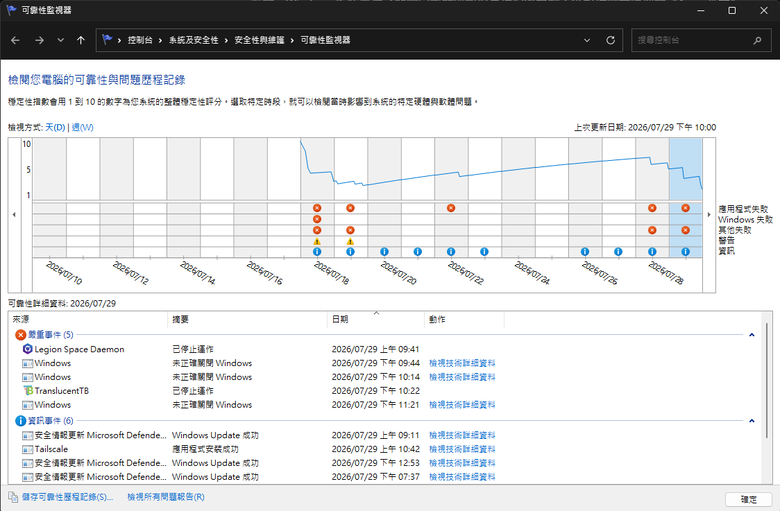Click the 確定 button
780x511 pixels.
(749, 500)
